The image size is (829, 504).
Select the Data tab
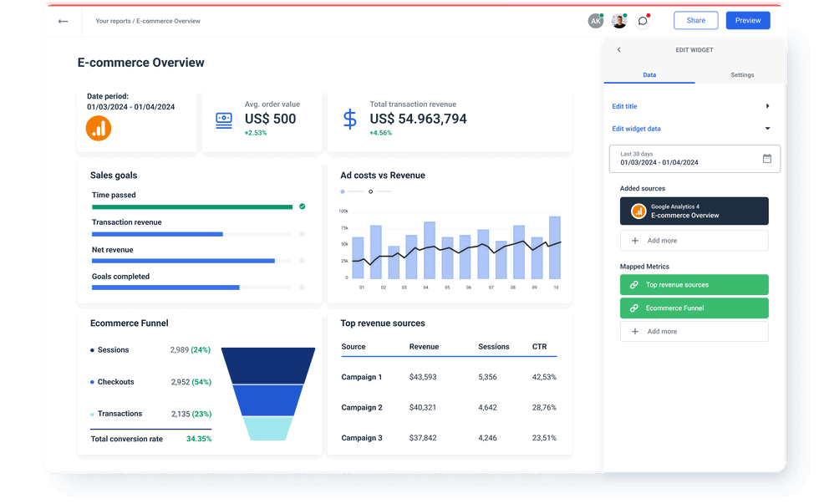coord(648,74)
